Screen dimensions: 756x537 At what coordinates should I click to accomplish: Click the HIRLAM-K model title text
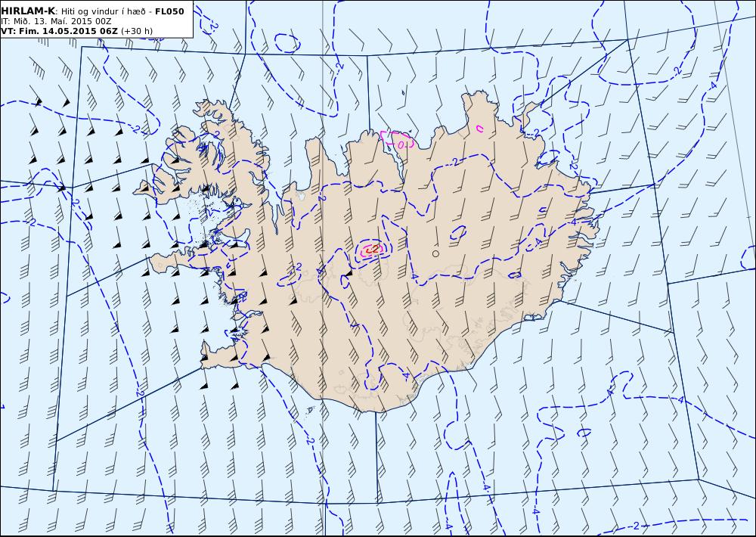(x=28, y=11)
